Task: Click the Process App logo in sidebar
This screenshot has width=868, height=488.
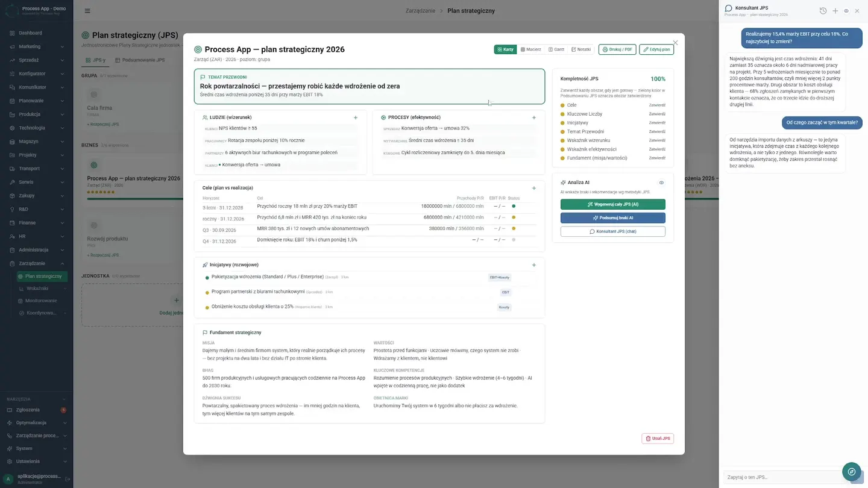Action: (12, 11)
